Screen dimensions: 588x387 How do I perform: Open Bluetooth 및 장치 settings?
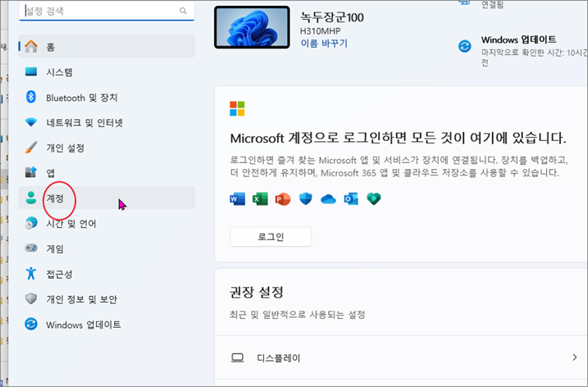point(107,97)
